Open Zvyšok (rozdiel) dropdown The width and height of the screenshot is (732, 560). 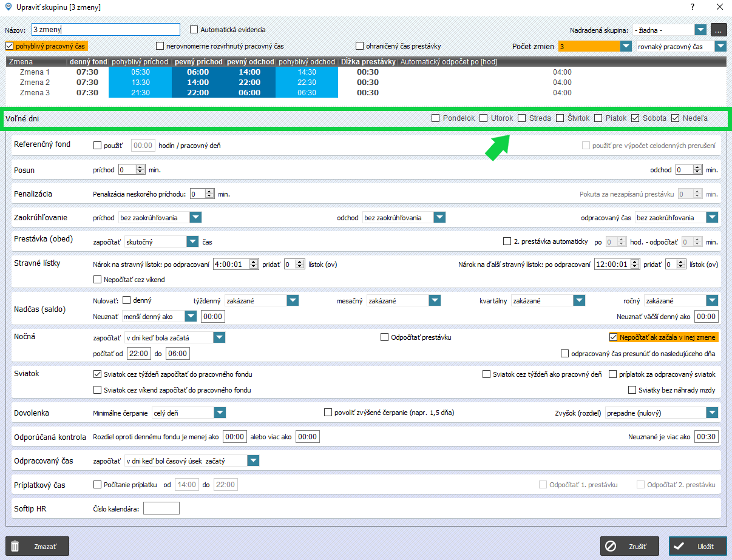tap(713, 413)
